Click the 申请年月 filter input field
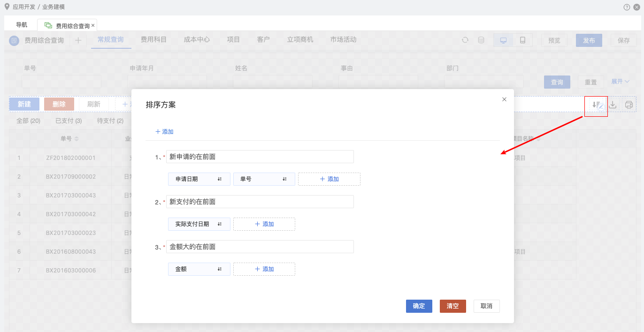The width and height of the screenshot is (644, 332). tap(167, 82)
